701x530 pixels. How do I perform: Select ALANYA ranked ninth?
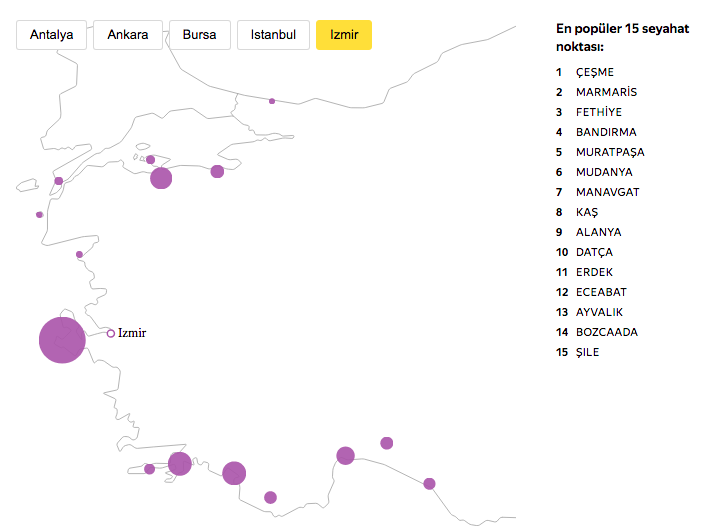[598, 232]
